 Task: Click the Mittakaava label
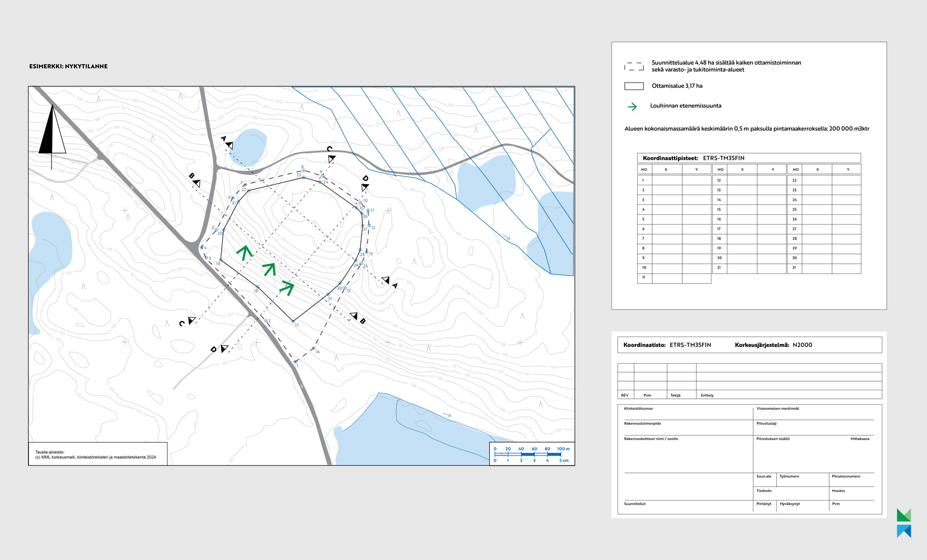pos(859,439)
